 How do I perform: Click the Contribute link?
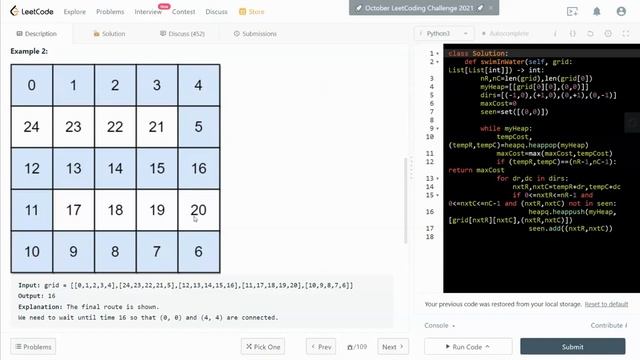point(609,325)
